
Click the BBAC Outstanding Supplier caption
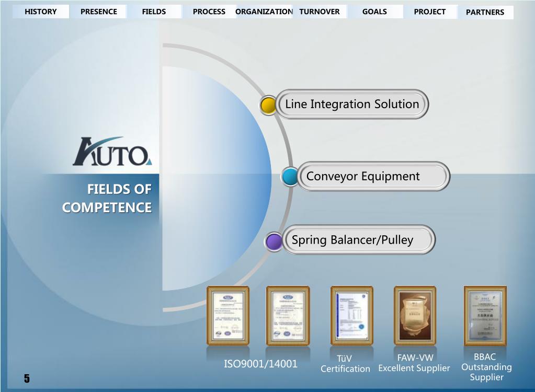[486, 367]
